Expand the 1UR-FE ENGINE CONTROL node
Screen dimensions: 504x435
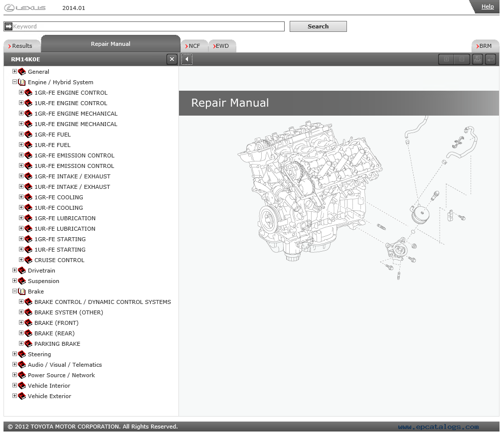point(21,103)
